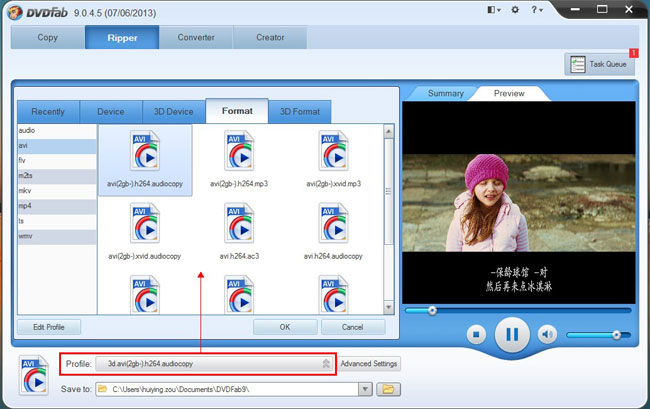Select mp4 in the format list
The image size is (650, 409).
point(57,206)
